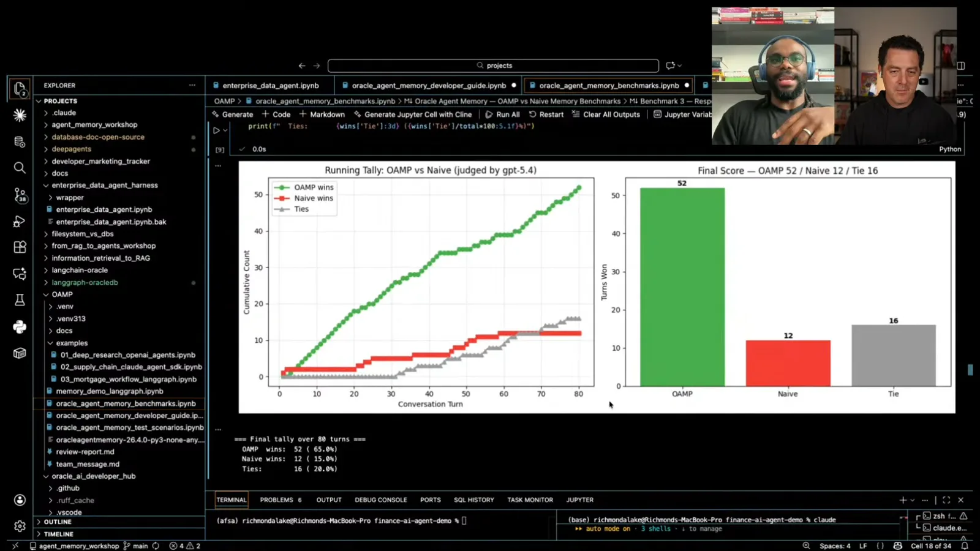Open the JUPYTER panel tab
Screen dimensions: 980x551
(579, 500)
